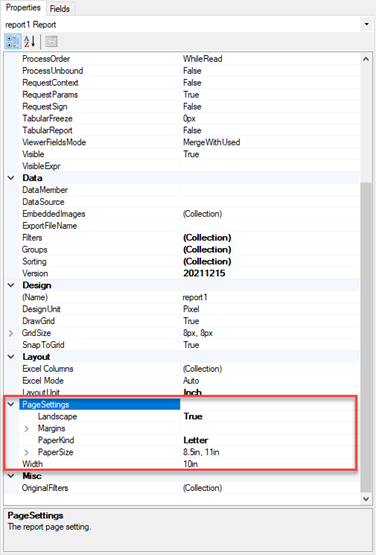Viewport: 376px width, 555px height.
Task: Sort properties alphabetically icon
Action: pyautogui.click(x=30, y=41)
